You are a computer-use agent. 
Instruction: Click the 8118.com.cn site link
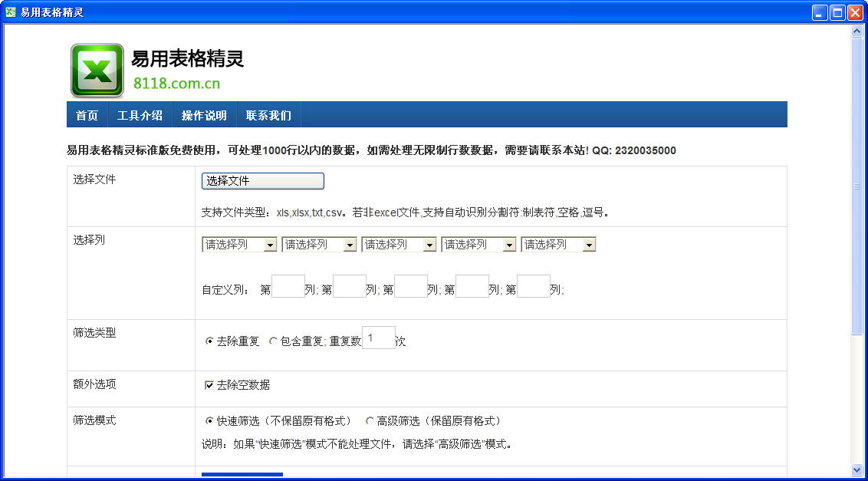click(176, 84)
